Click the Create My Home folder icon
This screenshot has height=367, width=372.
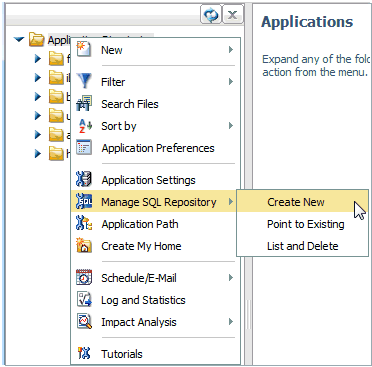[x=84, y=245]
